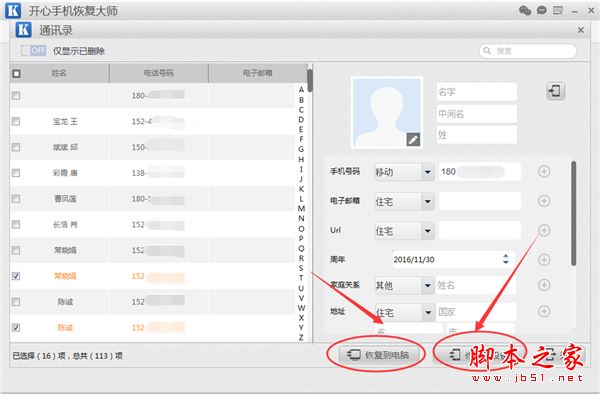Toggle the OFF switch for 仅显示已删除
The image size is (600, 394).
(34, 50)
